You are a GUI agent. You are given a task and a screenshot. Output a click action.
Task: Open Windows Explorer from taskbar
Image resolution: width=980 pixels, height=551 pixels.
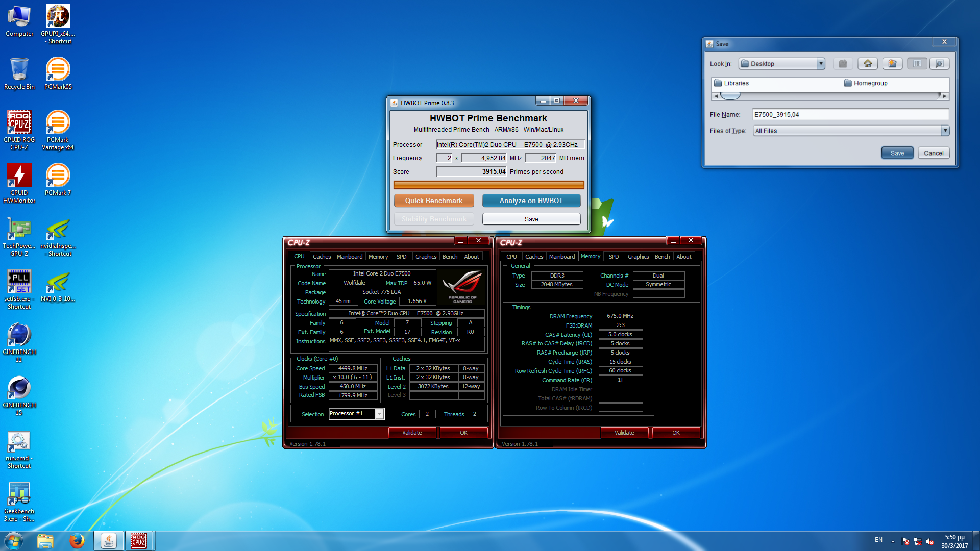pyautogui.click(x=45, y=541)
